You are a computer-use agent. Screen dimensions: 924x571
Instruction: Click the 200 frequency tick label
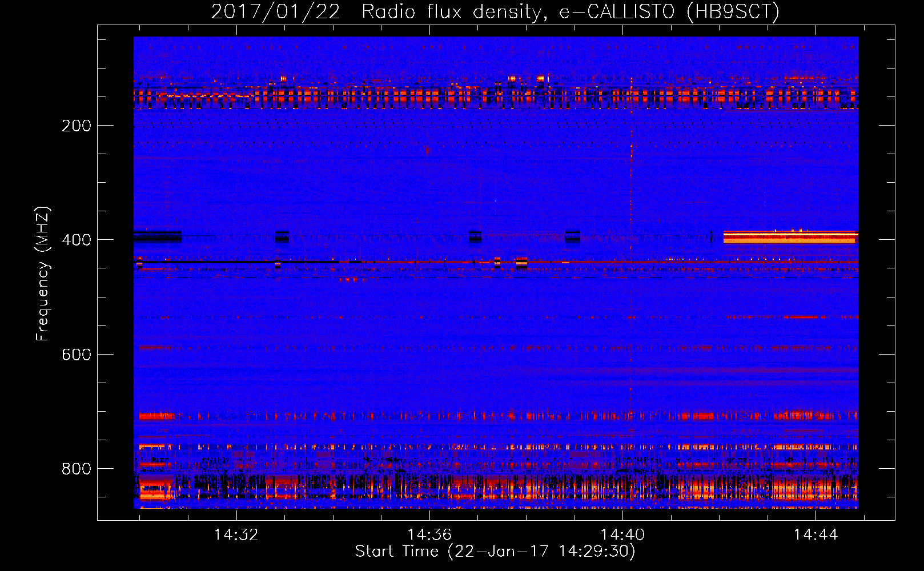[x=77, y=126]
